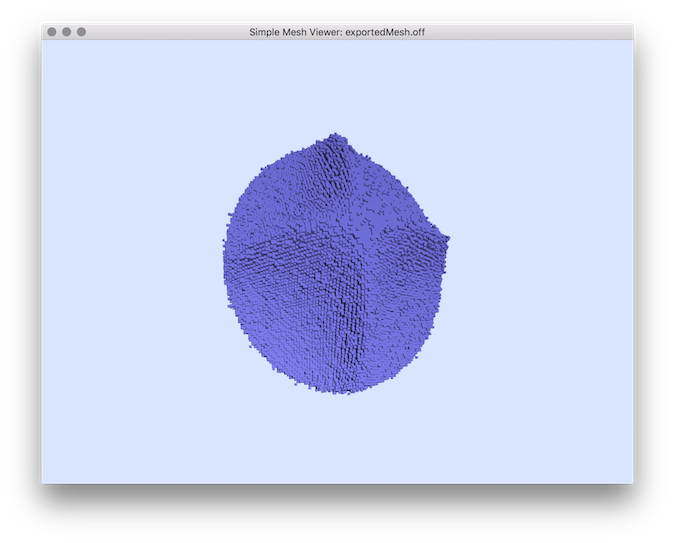Click the 'Simple Mesh Viewer: exportedMesh.off' window title
Viewport: 675px width, 543px height.
(338, 32)
